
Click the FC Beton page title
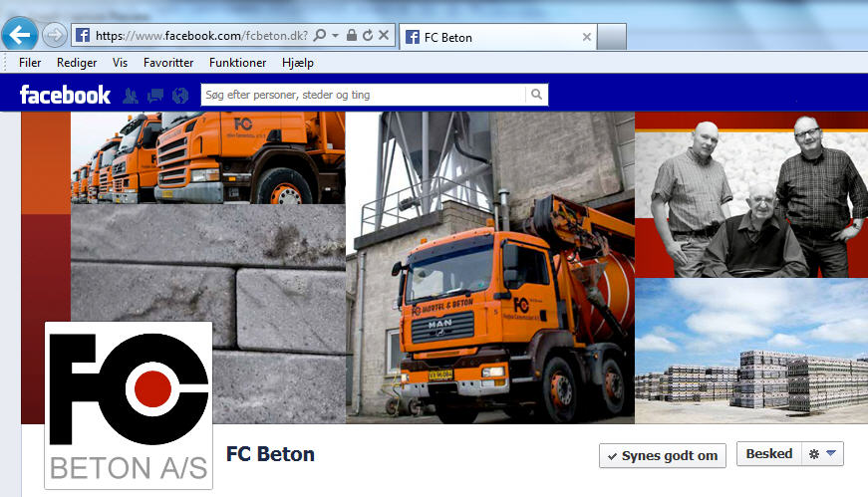[270, 454]
